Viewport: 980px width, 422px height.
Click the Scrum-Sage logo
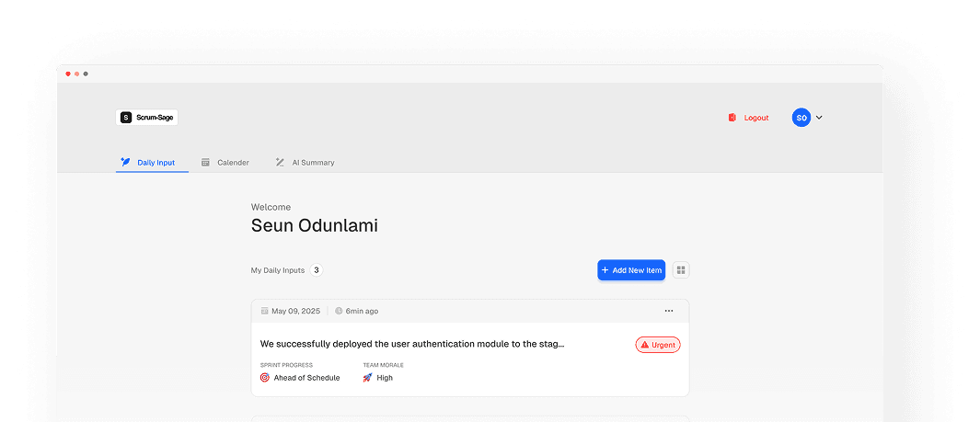click(147, 118)
